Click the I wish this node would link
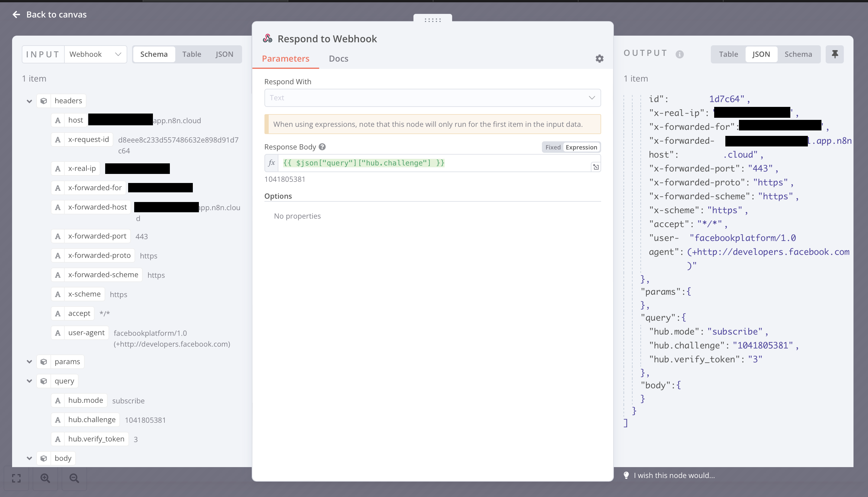The width and height of the screenshot is (868, 497). point(674,475)
